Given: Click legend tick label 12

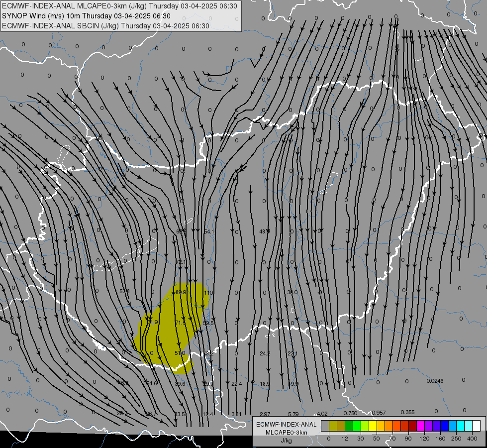Looking at the screenshot, I should 345,439.
